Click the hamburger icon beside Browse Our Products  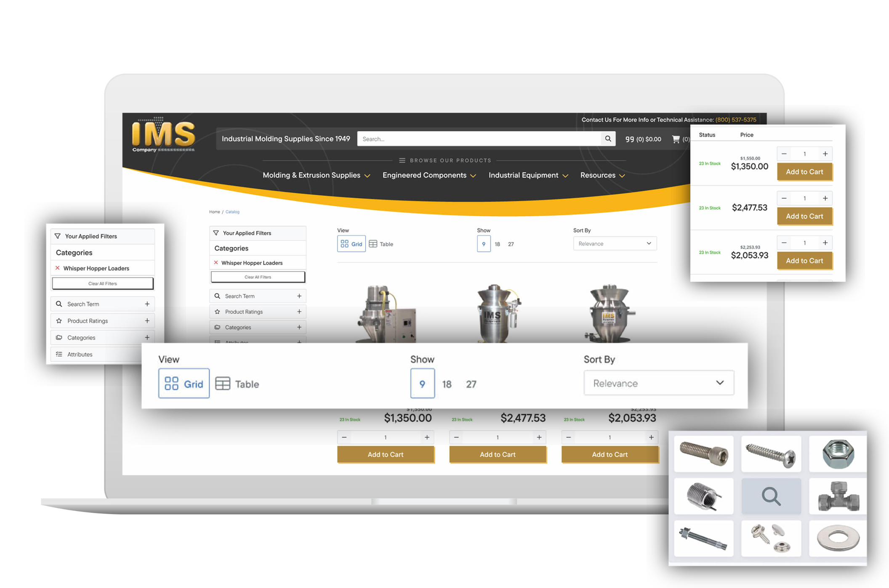coord(402,160)
